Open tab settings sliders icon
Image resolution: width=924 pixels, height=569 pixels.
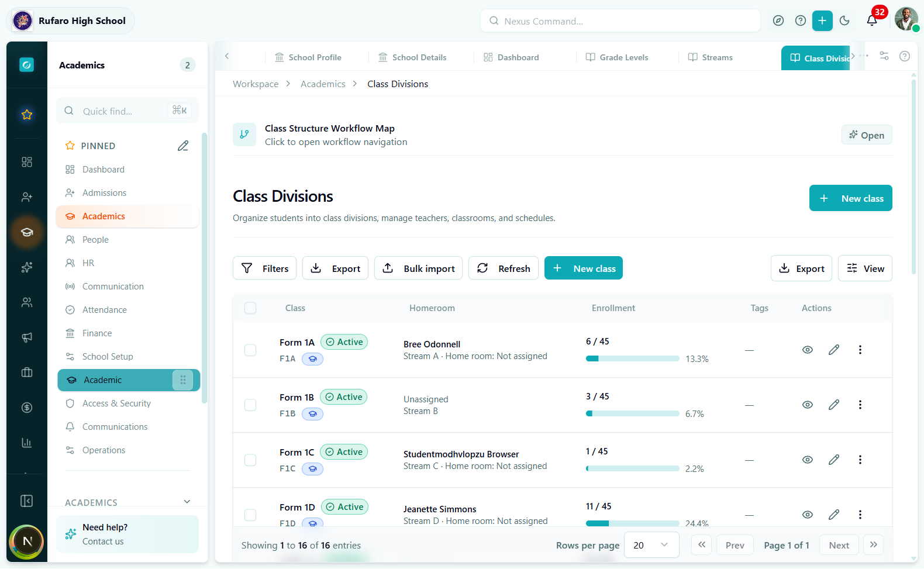point(884,56)
